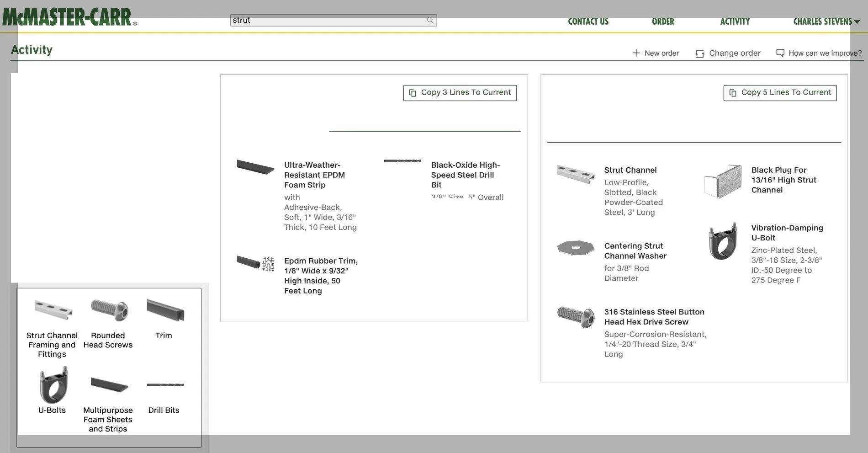868x453 pixels.
Task: Click the New order link
Action: pyautogui.click(x=656, y=53)
